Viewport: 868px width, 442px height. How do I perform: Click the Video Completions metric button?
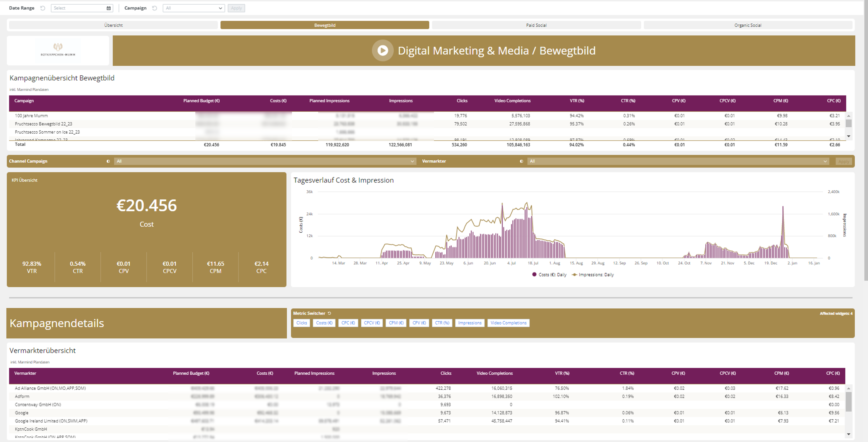(508, 323)
